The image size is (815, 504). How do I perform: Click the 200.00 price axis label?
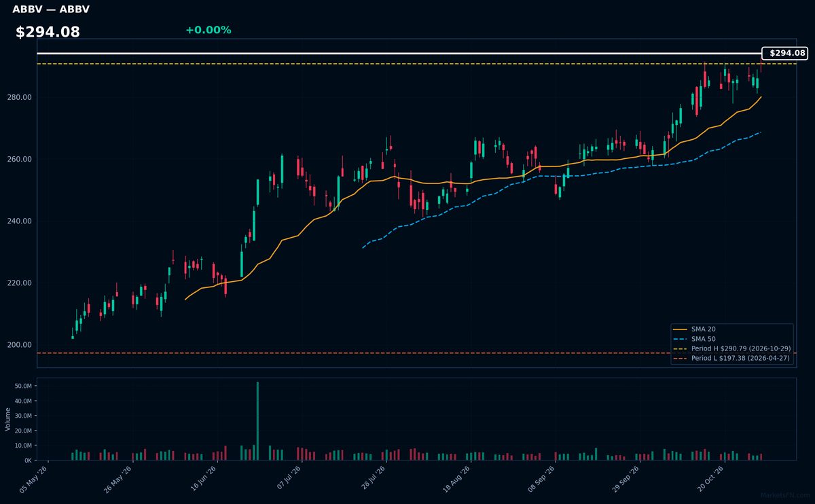click(x=21, y=345)
